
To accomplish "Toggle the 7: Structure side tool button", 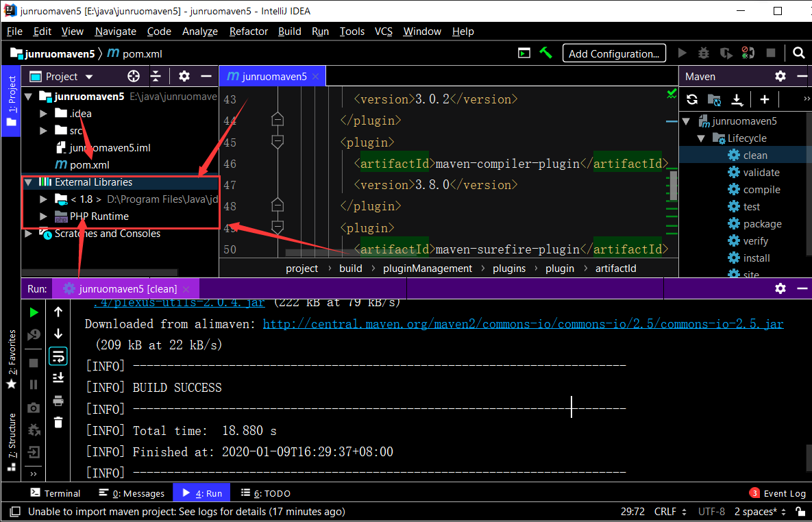I will click(11, 442).
